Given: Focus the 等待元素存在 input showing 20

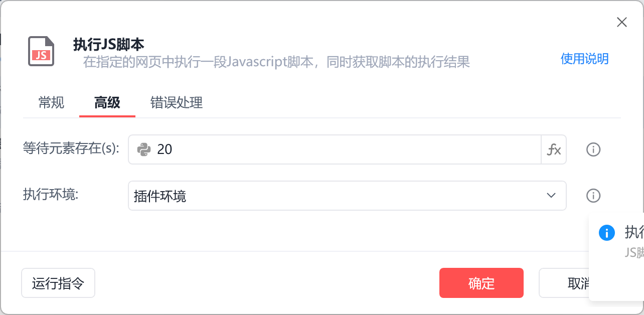Looking at the screenshot, I should tap(346, 149).
